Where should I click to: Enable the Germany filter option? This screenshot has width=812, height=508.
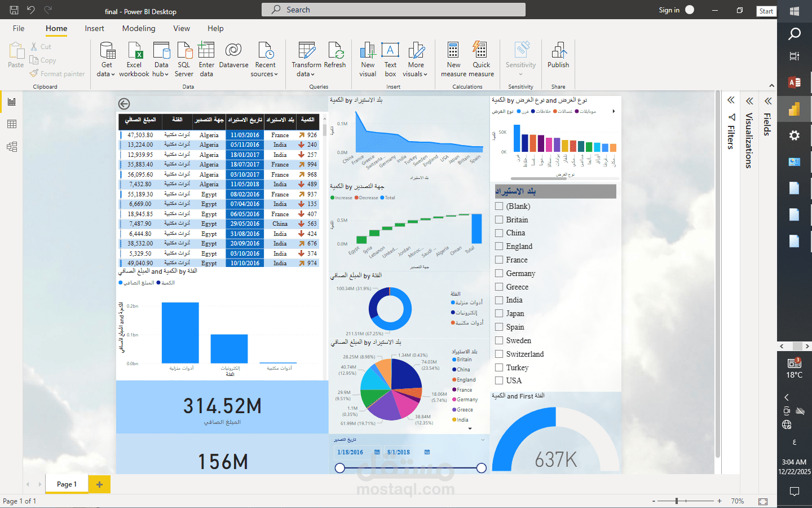click(498, 273)
